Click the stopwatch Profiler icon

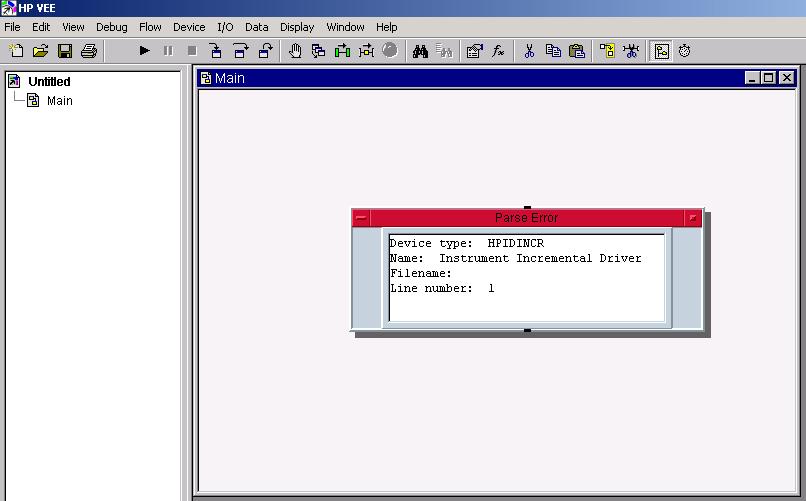(x=685, y=51)
